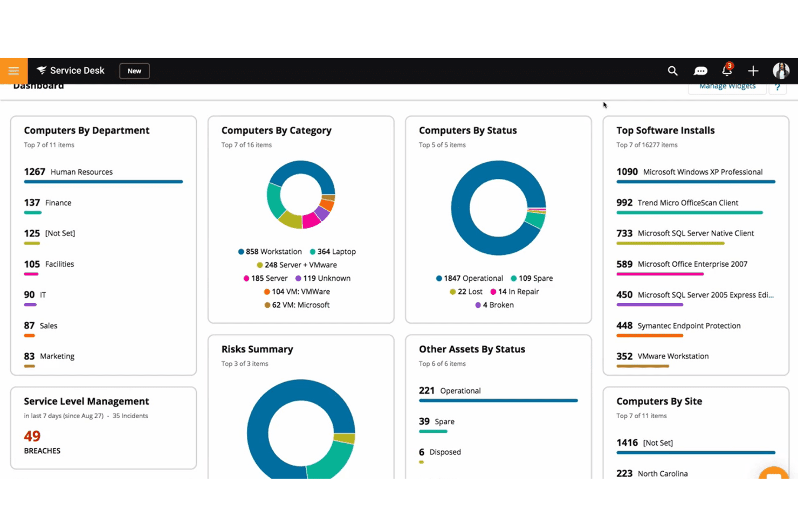Open the orange hamburger menu

[13, 71]
